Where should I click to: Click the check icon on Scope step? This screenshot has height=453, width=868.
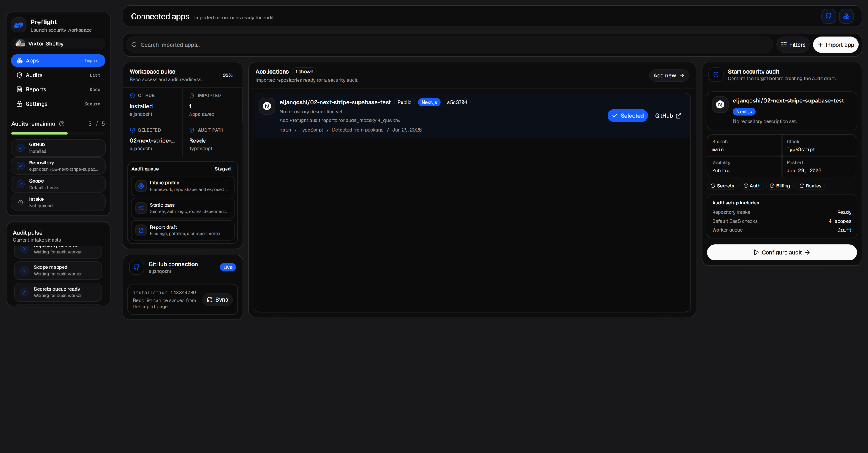21,184
